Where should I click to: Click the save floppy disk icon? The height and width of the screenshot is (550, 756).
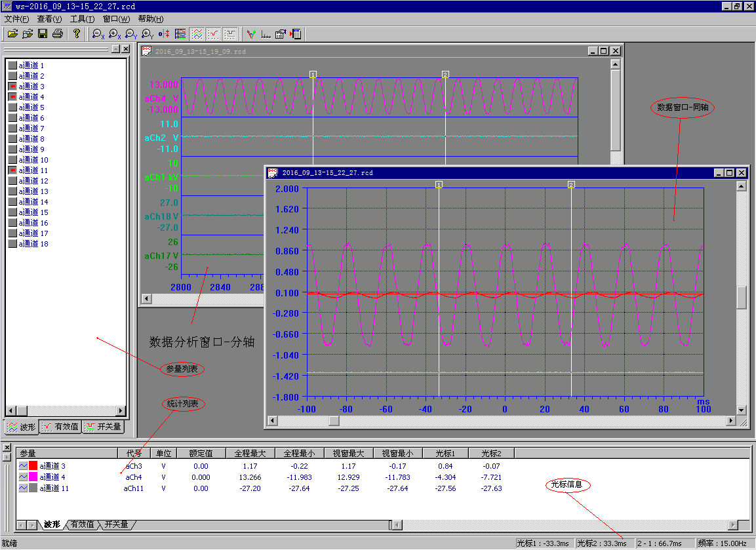tap(43, 33)
